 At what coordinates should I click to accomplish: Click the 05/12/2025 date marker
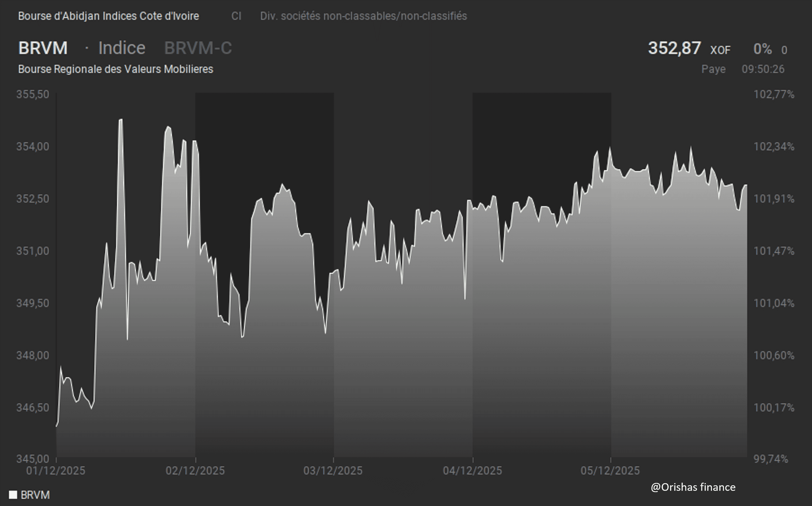pos(610,471)
